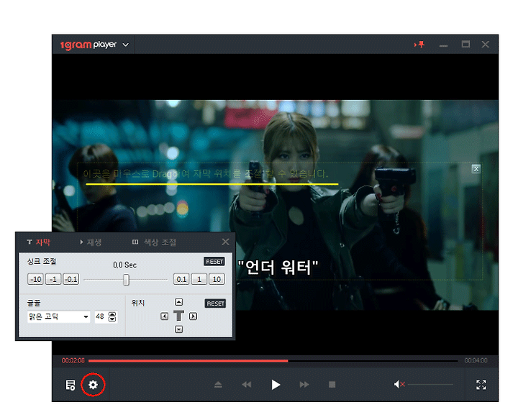518x420 pixels.
Task: Open the 1gram player dropdown menu
Action: [125, 45]
